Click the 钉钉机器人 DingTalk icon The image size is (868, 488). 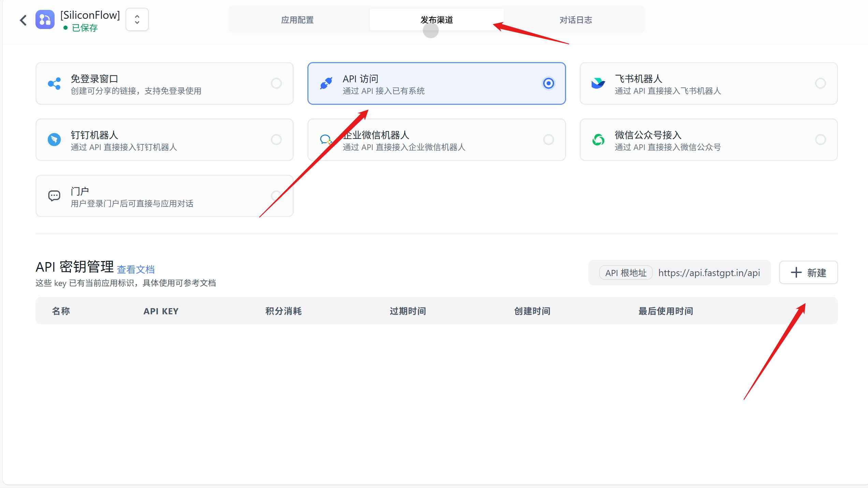click(54, 140)
